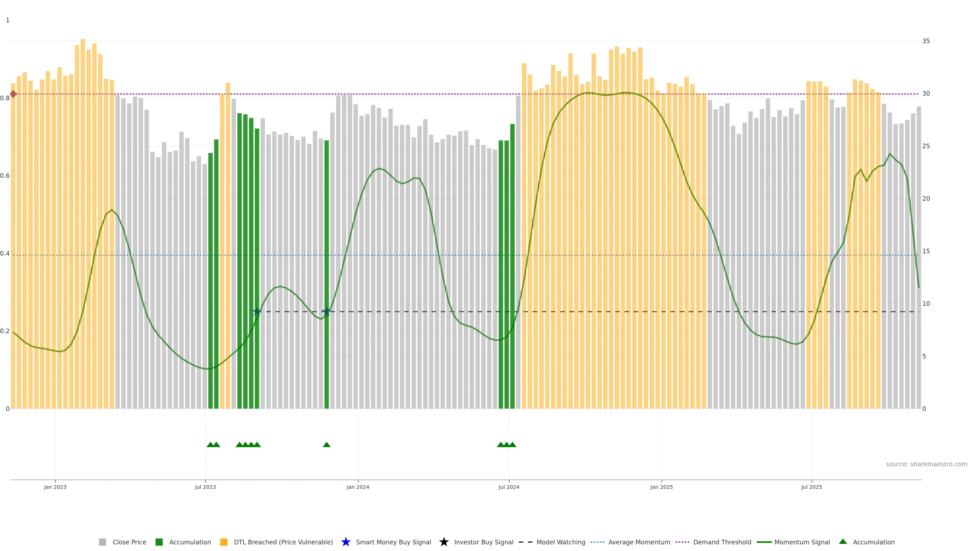Click the red diamond marker on Demand Threshold line
Viewport: 980px width, 551px height.
(x=13, y=94)
